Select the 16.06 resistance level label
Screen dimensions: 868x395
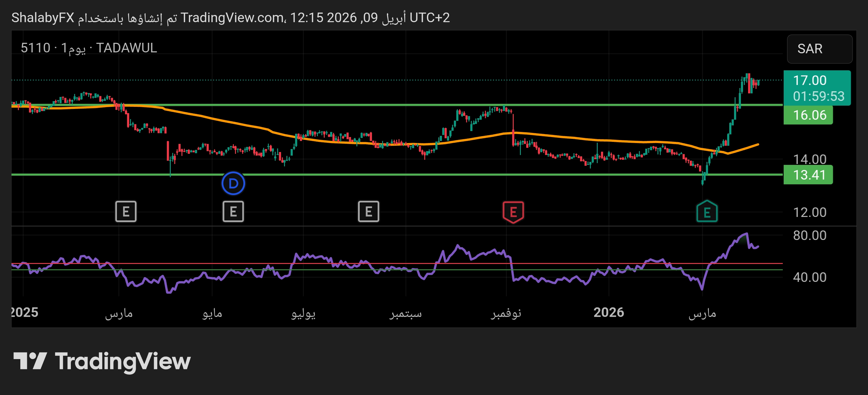coord(808,116)
